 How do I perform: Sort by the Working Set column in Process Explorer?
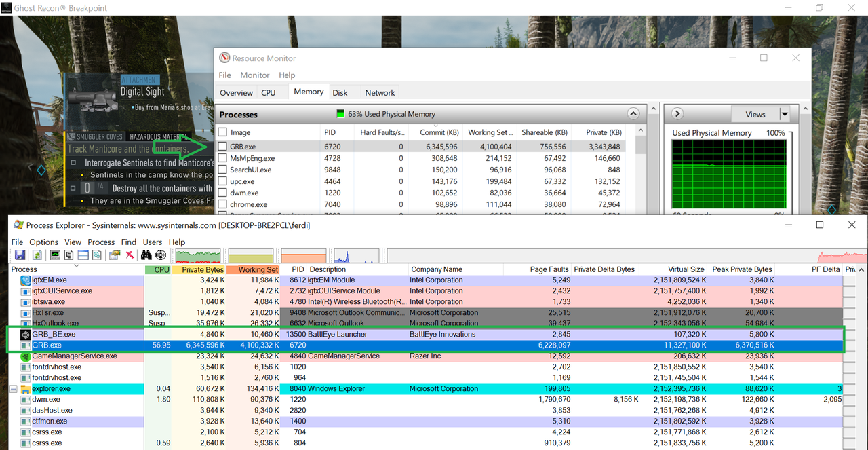tap(253, 269)
